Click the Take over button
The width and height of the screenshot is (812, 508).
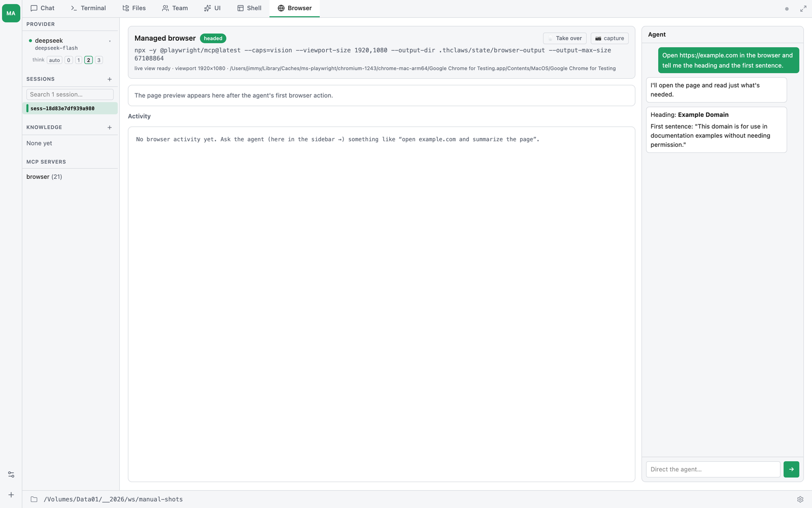565,39
